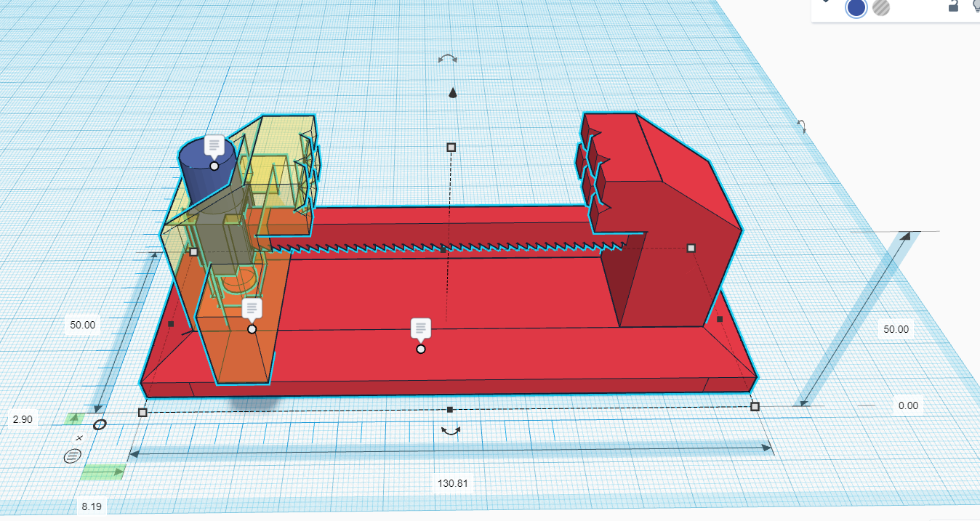Viewport: 980px width, 521px height.
Task: Select the top white height handle
Action: [x=451, y=147]
